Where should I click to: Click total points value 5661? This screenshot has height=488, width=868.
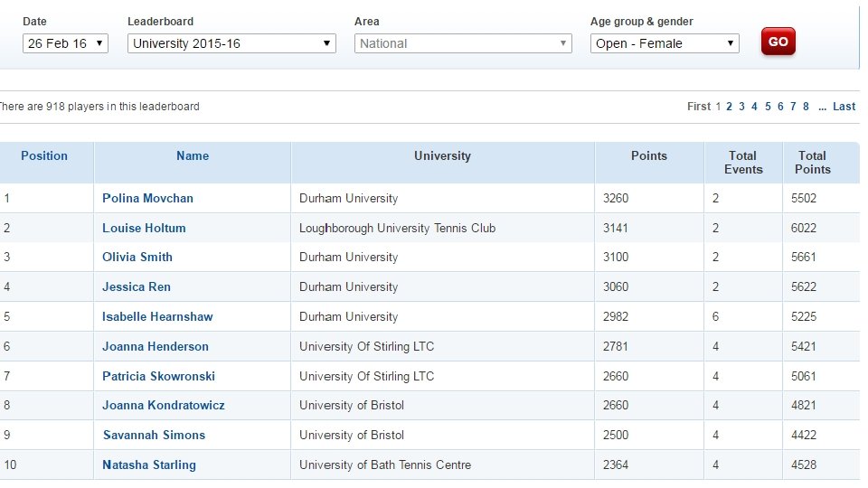click(804, 258)
